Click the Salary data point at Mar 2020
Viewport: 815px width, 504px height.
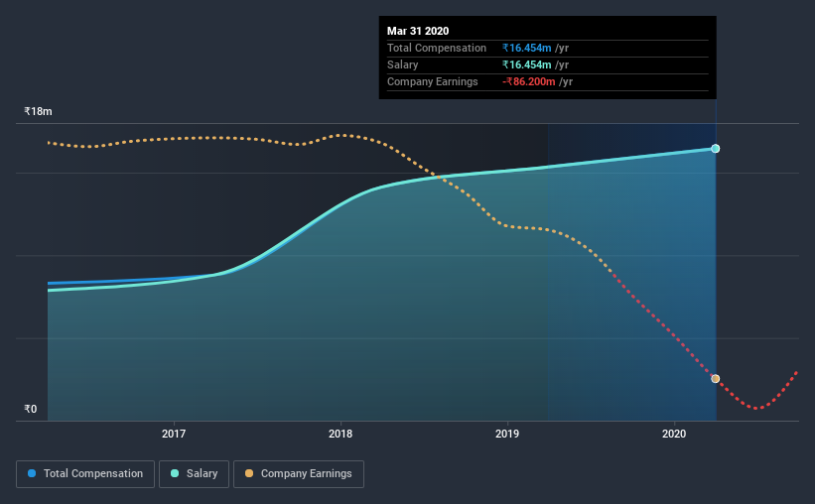(x=715, y=149)
